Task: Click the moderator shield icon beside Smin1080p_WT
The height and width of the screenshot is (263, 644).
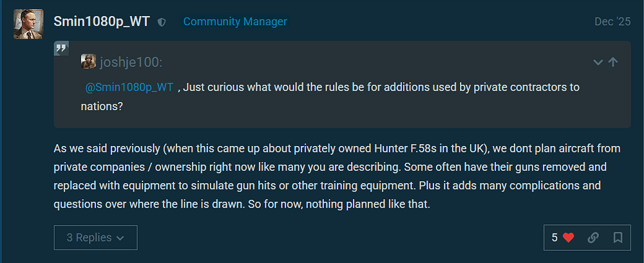Action: [162, 22]
